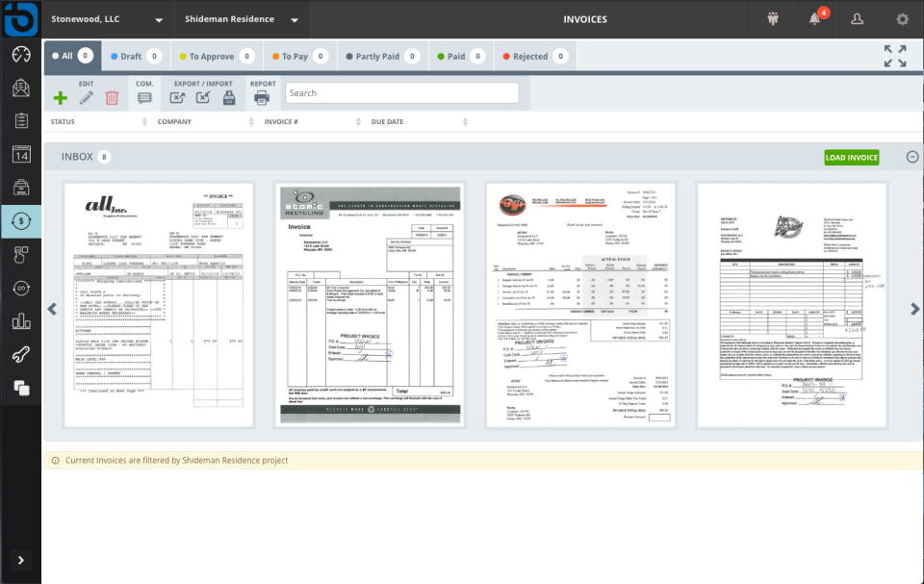Create a new invoice with the green plus icon
924x584 pixels.
[60, 96]
